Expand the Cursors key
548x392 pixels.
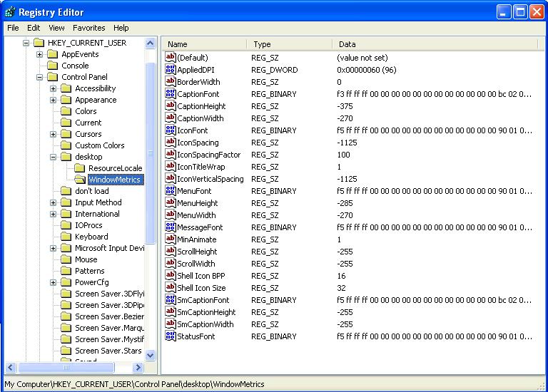53,135
